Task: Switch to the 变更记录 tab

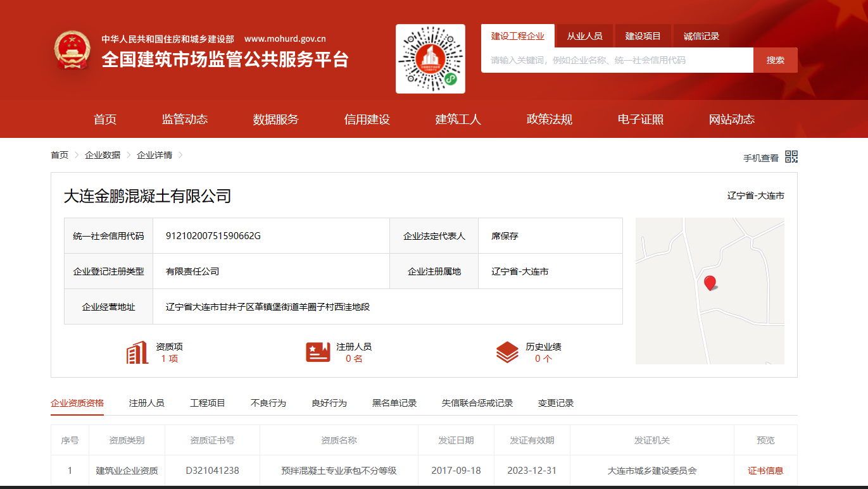Action: pos(556,403)
